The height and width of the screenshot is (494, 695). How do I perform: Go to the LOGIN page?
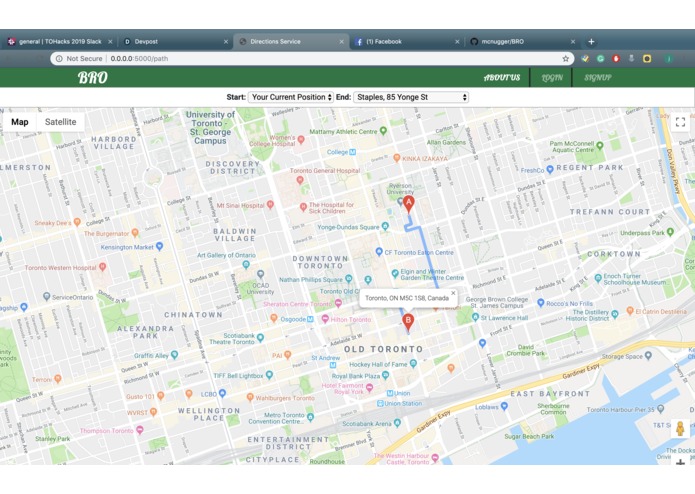click(552, 78)
